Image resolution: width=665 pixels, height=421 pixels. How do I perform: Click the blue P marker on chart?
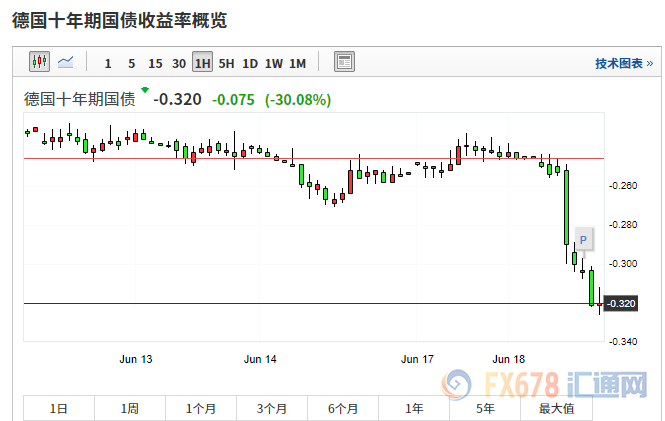point(584,240)
